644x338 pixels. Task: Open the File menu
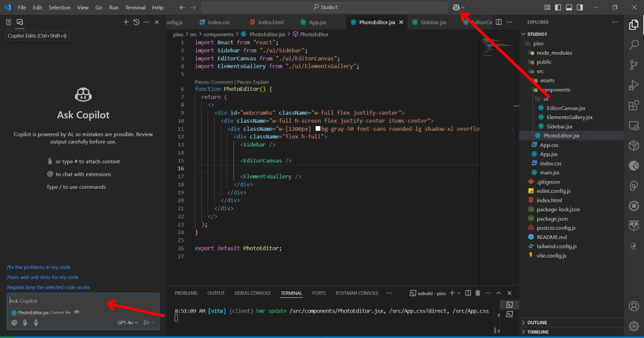[22, 7]
